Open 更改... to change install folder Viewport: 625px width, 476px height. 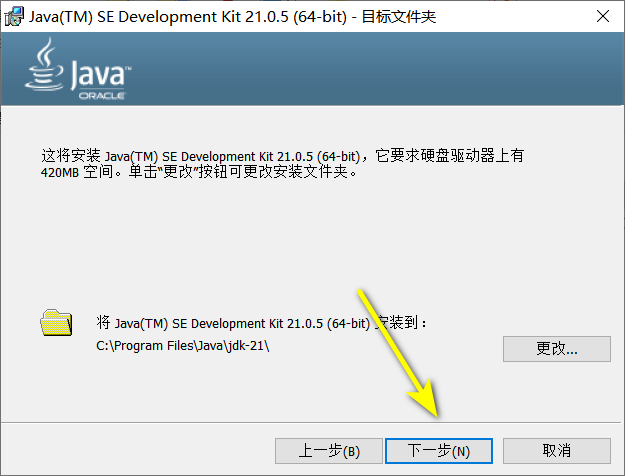pyautogui.click(x=556, y=349)
